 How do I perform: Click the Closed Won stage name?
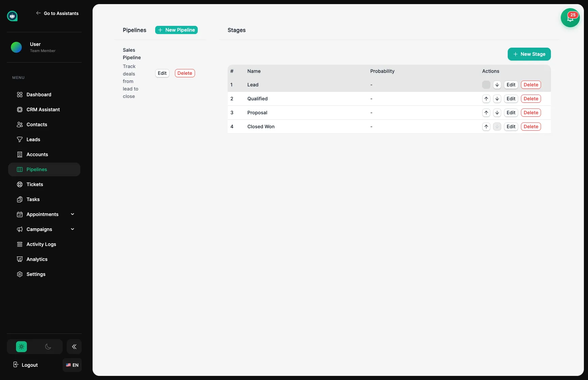tap(261, 127)
